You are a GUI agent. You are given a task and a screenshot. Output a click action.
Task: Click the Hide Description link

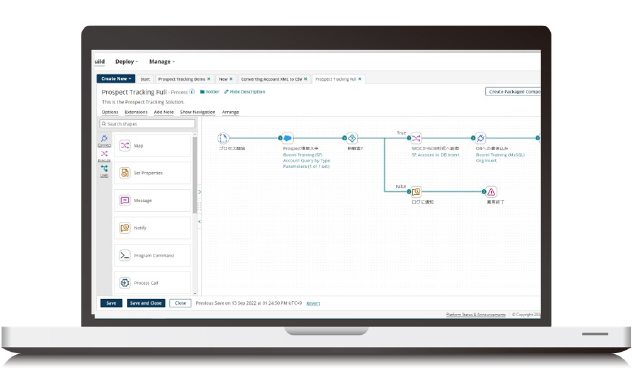(245, 92)
